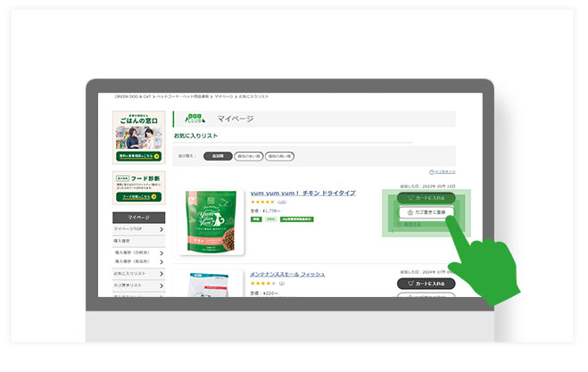The image size is (588, 372).
Task: Click the basket icon in カゴ置きに登録 button
Action: tap(410, 212)
